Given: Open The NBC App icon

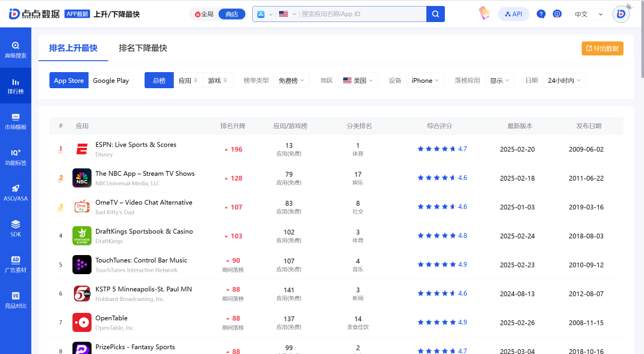Looking at the screenshot, I should coord(82,178).
